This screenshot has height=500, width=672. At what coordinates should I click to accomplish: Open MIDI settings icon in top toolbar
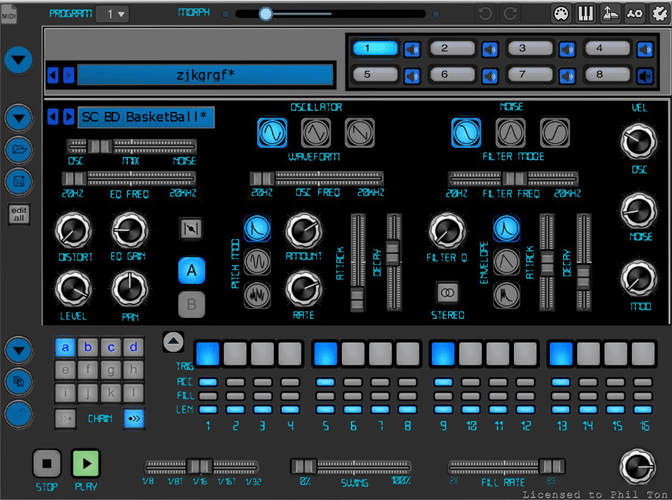pyautogui.click(x=561, y=14)
